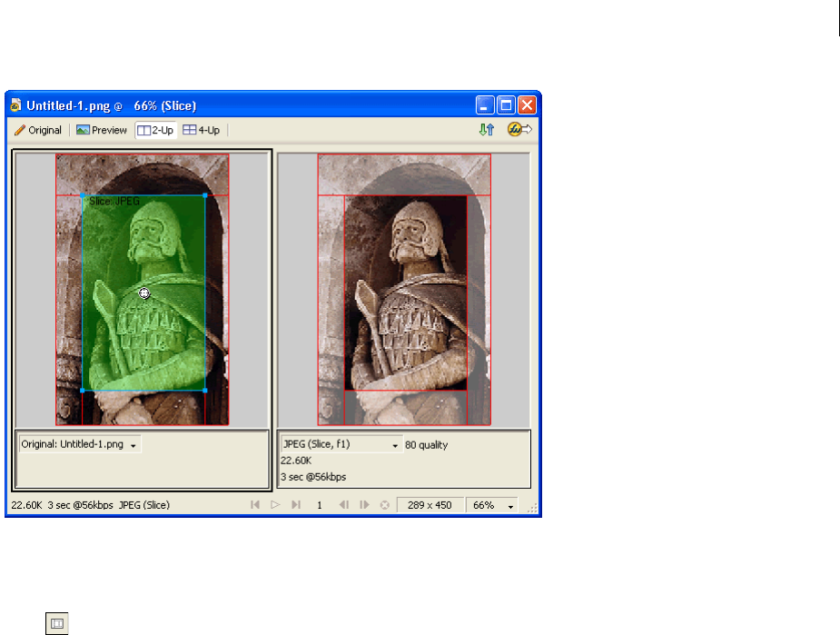This screenshot has height=635, width=840.
Task: Click the stop/cancel circle icon in status bar
Action: point(385,505)
